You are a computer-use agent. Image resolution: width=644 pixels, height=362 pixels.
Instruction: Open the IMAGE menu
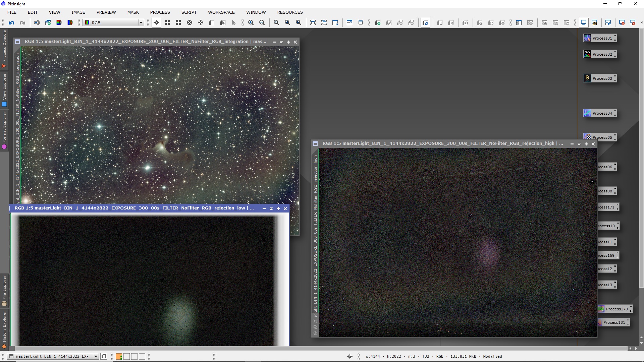tap(78, 12)
